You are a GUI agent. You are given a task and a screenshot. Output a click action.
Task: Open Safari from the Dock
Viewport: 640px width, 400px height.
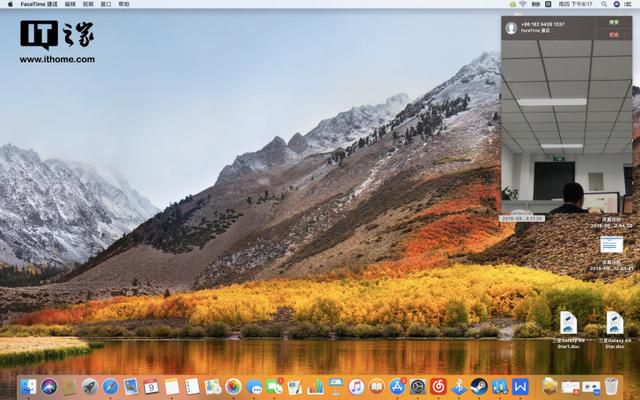110,387
